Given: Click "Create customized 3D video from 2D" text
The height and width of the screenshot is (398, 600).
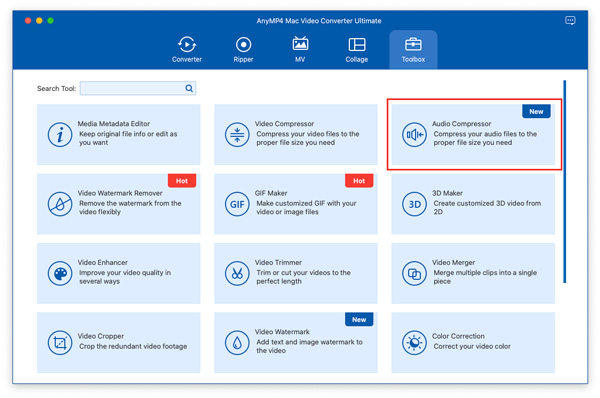Looking at the screenshot, I should 487,207.
